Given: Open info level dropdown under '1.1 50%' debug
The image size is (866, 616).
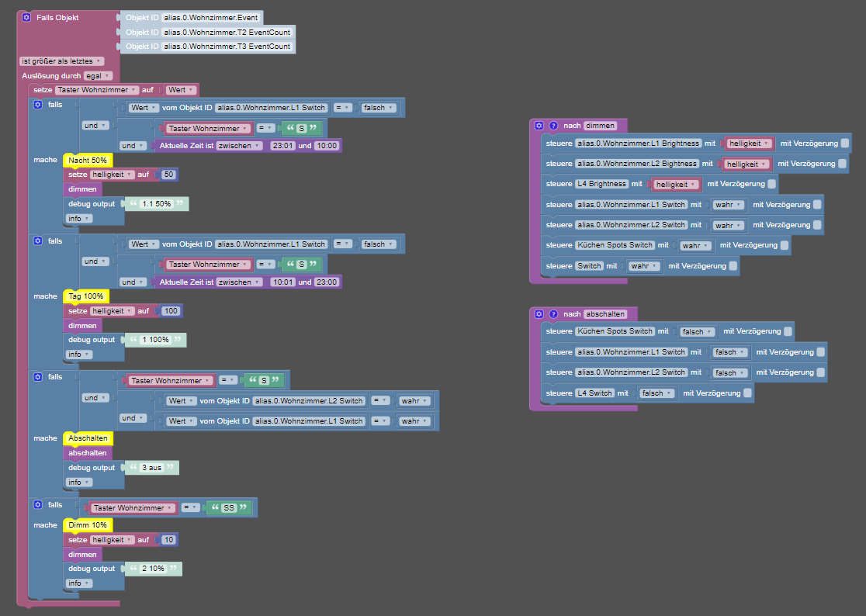Looking at the screenshot, I should 78,219.
